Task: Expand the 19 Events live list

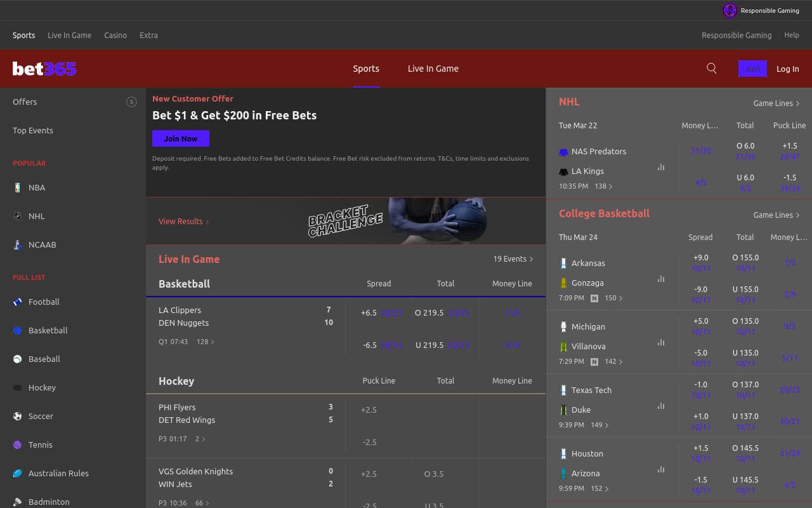Action: 513,259
